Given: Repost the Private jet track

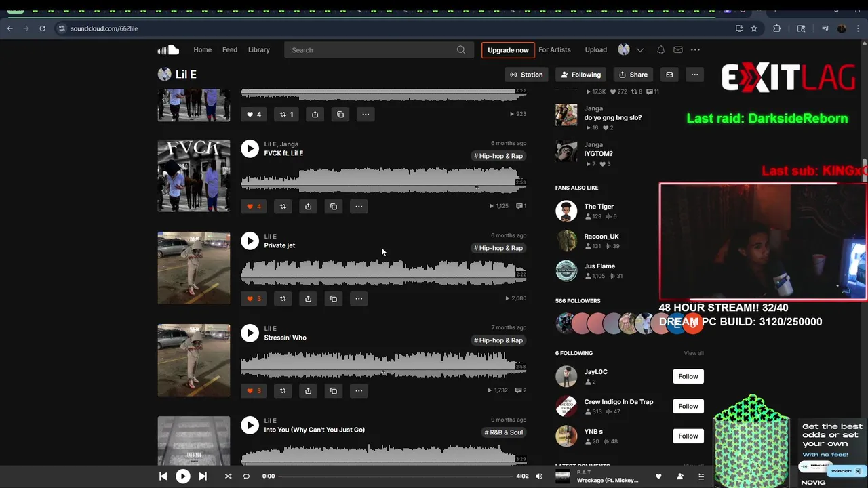Looking at the screenshot, I should (283, 298).
